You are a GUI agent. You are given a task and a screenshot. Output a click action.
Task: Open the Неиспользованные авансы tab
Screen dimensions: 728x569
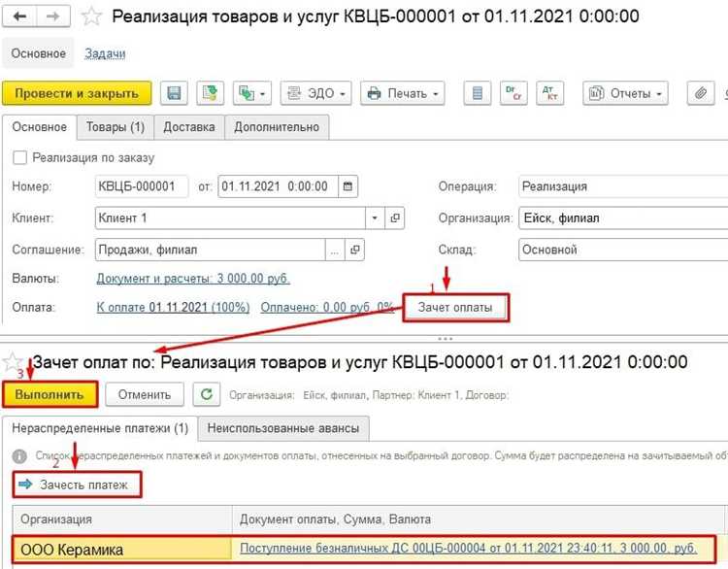coord(283,428)
